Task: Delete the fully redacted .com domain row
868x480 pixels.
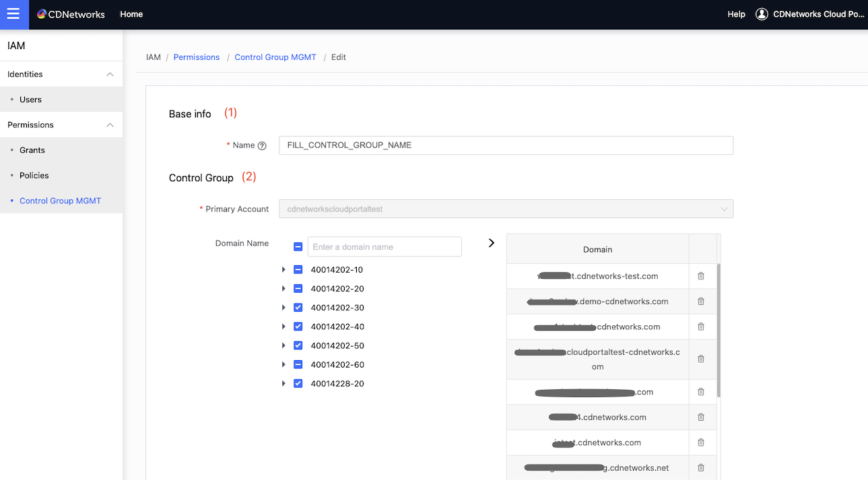Action: point(700,392)
